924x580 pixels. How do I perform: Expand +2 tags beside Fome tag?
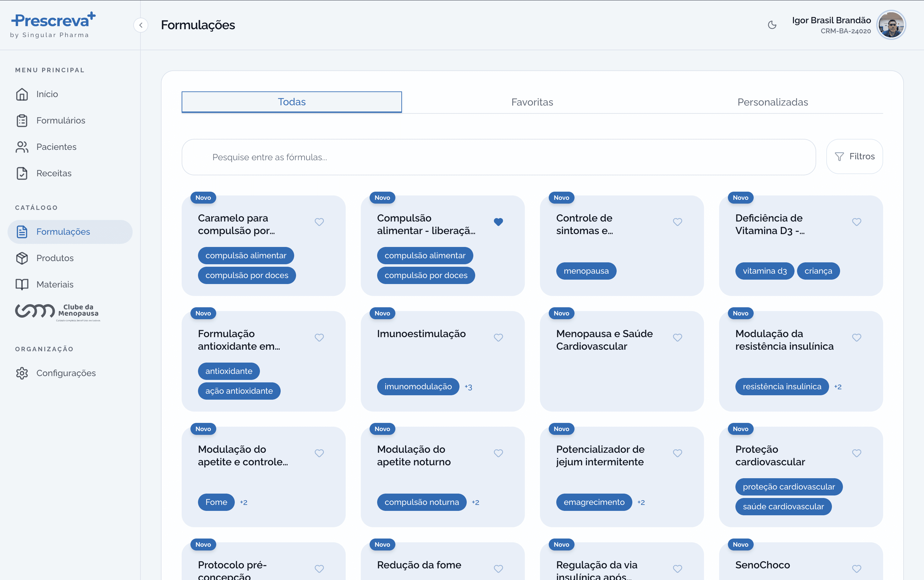click(244, 502)
